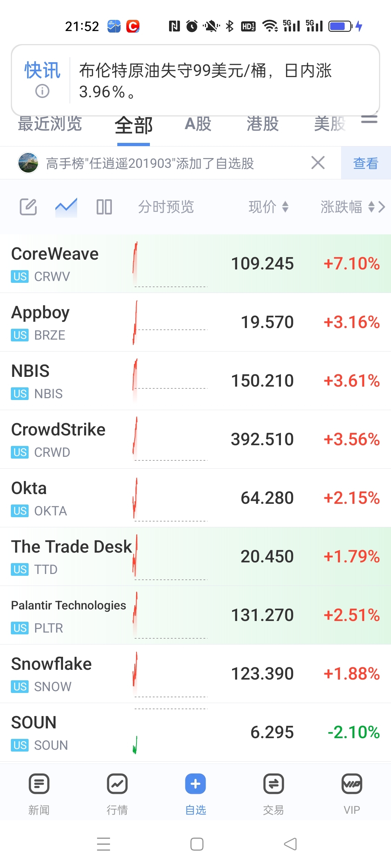Open the CoreWeave CRWV stock row

coord(195,264)
